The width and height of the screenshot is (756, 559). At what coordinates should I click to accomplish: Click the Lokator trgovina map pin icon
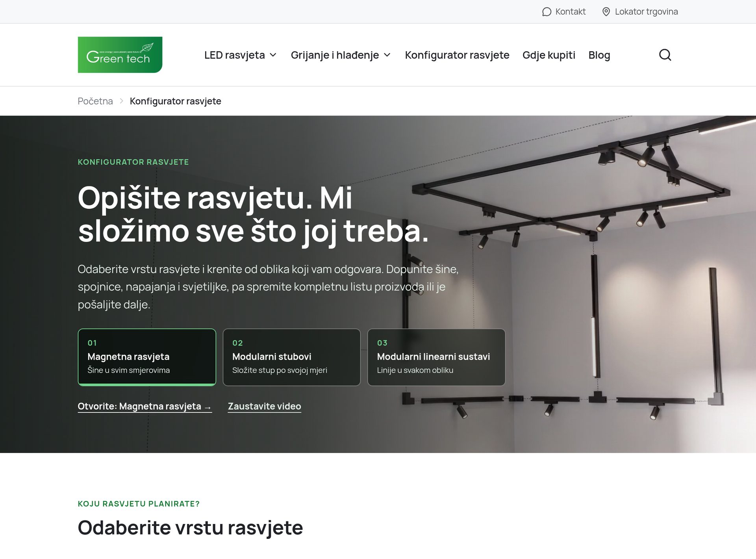click(x=606, y=12)
